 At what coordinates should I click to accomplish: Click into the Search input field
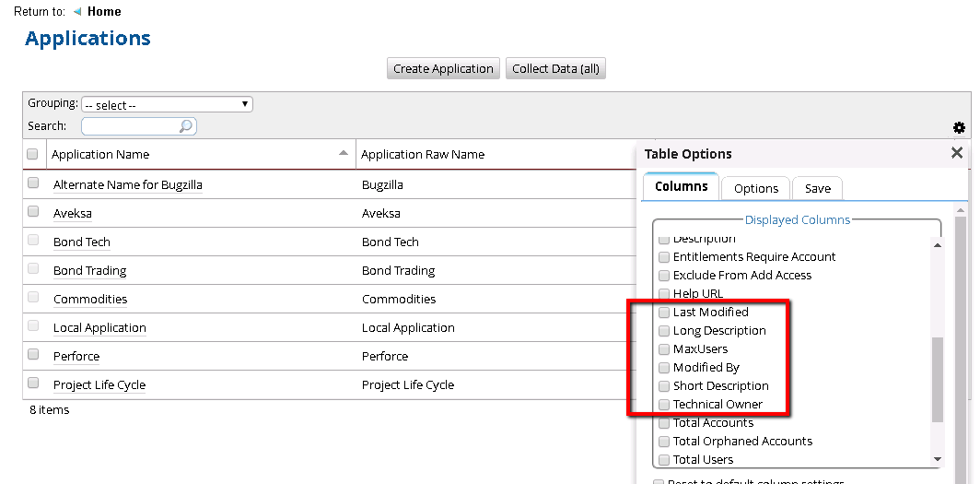(x=131, y=126)
